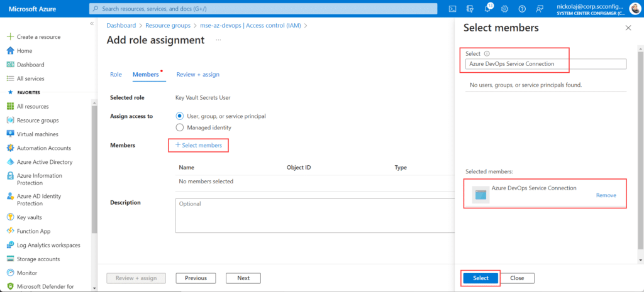This screenshot has height=292, width=644.
Task: Click the Select members search field
Action: tap(546, 64)
